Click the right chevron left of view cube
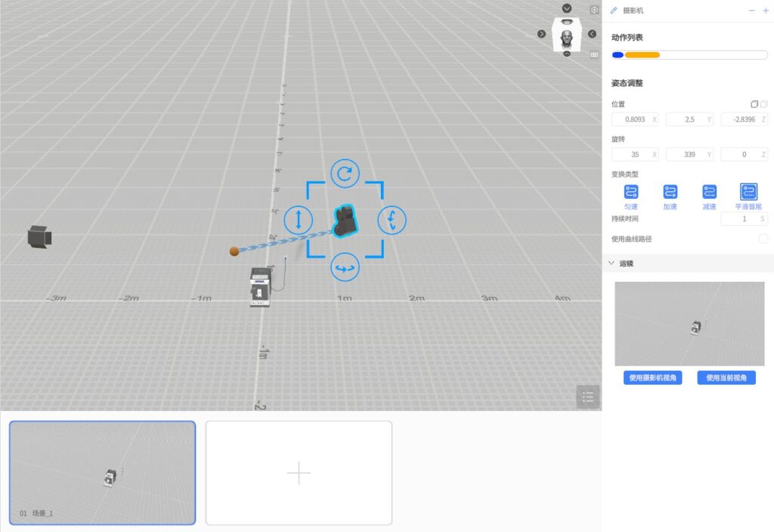 point(541,34)
